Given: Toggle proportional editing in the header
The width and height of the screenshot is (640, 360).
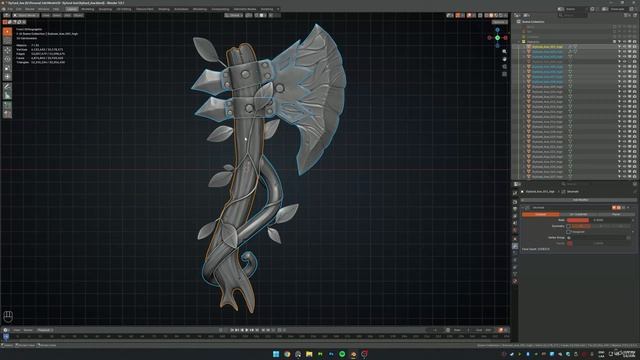Looking at the screenshot, I should coord(271,16).
